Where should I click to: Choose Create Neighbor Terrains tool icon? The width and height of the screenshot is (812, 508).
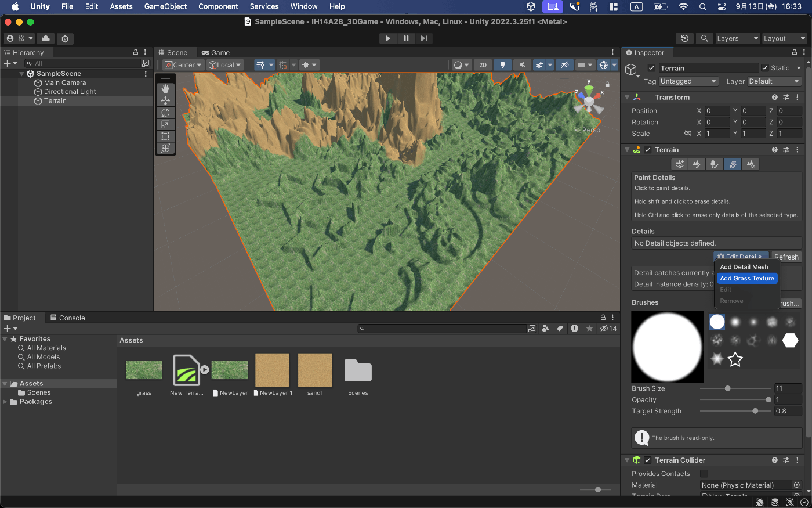tap(680, 164)
